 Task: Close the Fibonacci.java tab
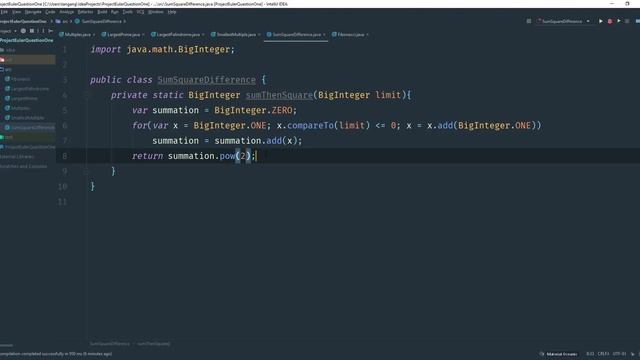[x=367, y=35]
